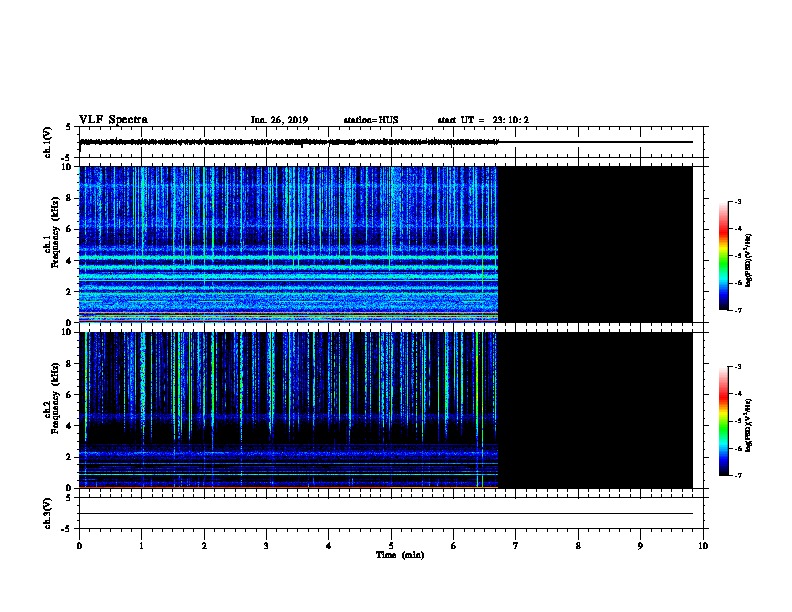
Task: Click the "-5" label on ch.2 colorbar
Action: [x=737, y=421]
